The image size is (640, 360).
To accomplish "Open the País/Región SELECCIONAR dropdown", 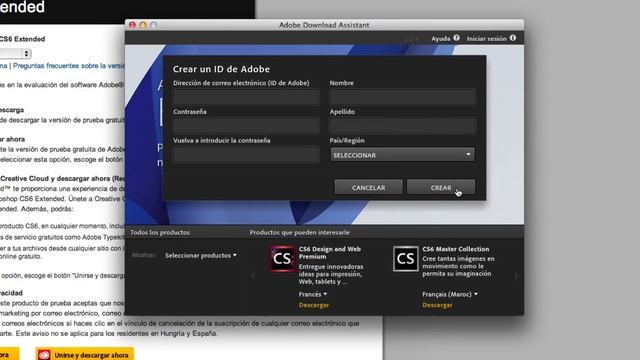I will pyautogui.click(x=402, y=155).
